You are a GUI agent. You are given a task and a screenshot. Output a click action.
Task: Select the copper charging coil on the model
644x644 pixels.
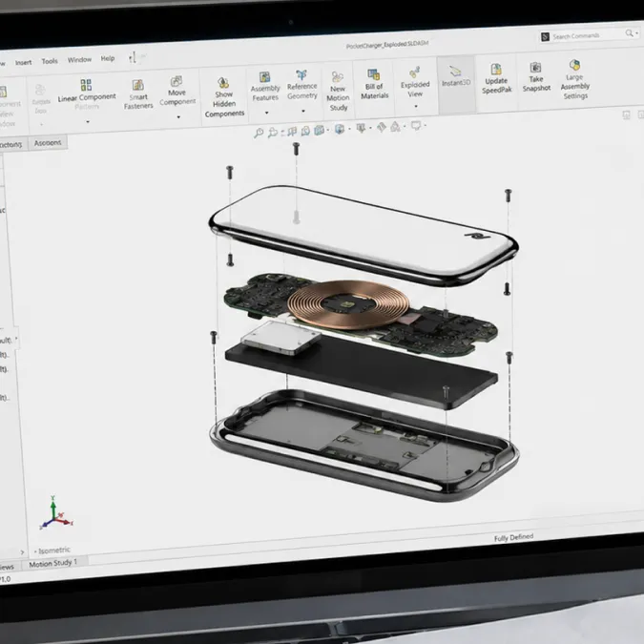coord(348,304)
